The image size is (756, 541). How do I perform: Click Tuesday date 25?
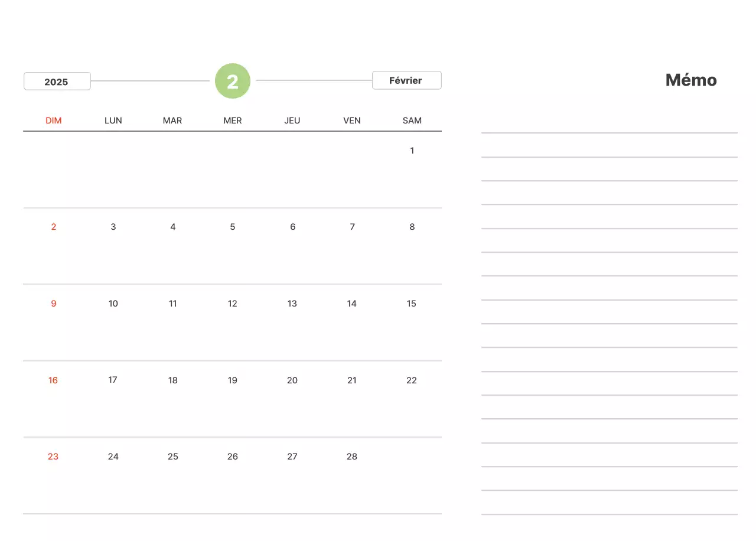173,457
